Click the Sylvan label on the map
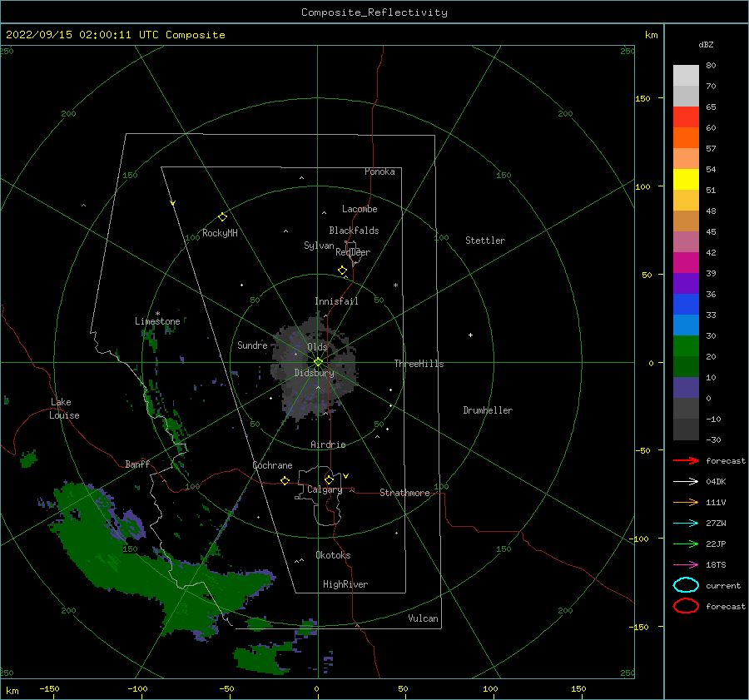 319,246
